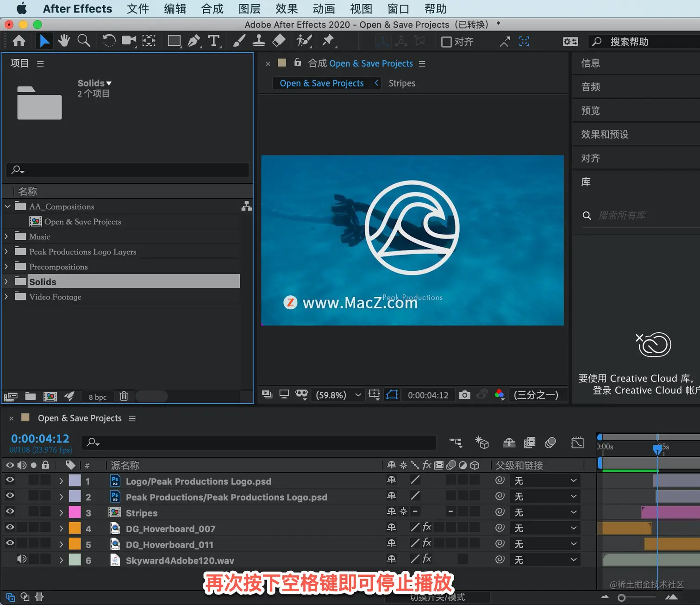Click the Zoom tool in the toolbar

pos(84,41)
